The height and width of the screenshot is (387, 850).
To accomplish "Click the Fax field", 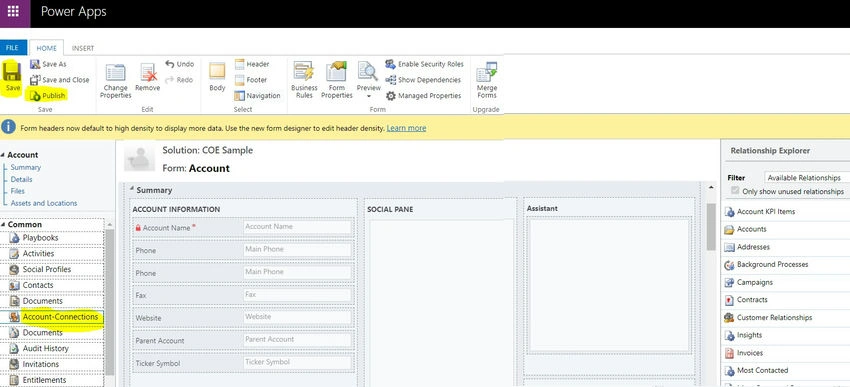I will point(243,295).
